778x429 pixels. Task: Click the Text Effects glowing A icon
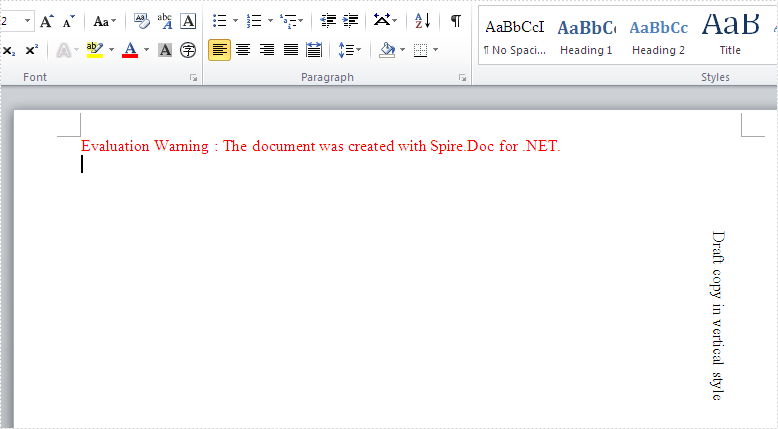point(64,50)
